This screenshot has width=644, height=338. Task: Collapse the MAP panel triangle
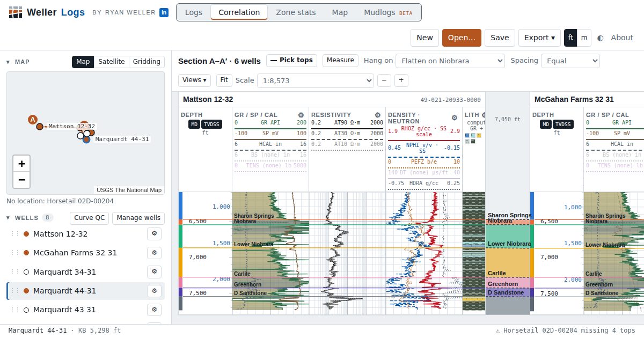click(8, 62)
